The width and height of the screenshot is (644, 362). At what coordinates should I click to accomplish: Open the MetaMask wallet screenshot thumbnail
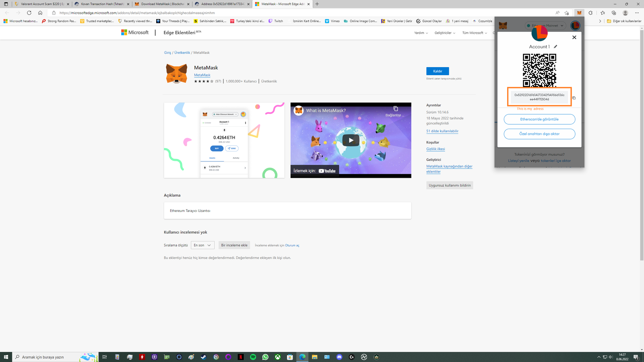tap(224, 140)
